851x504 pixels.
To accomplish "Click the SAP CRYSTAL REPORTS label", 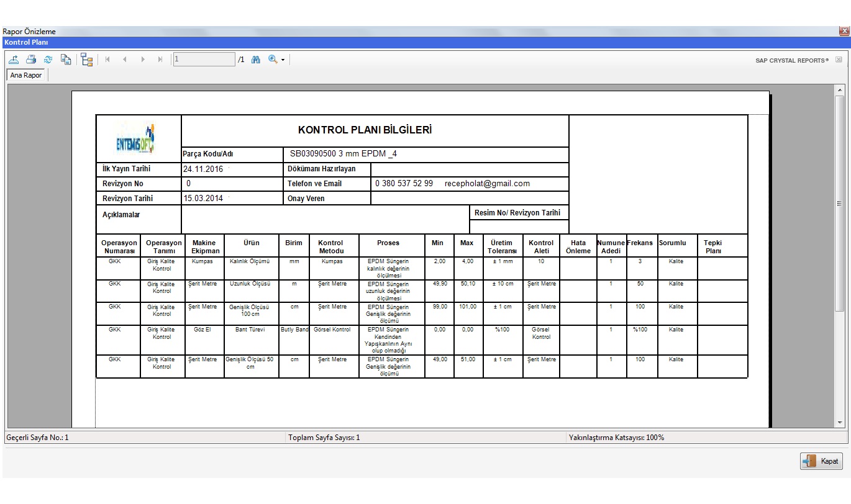I will coord(791,61).
